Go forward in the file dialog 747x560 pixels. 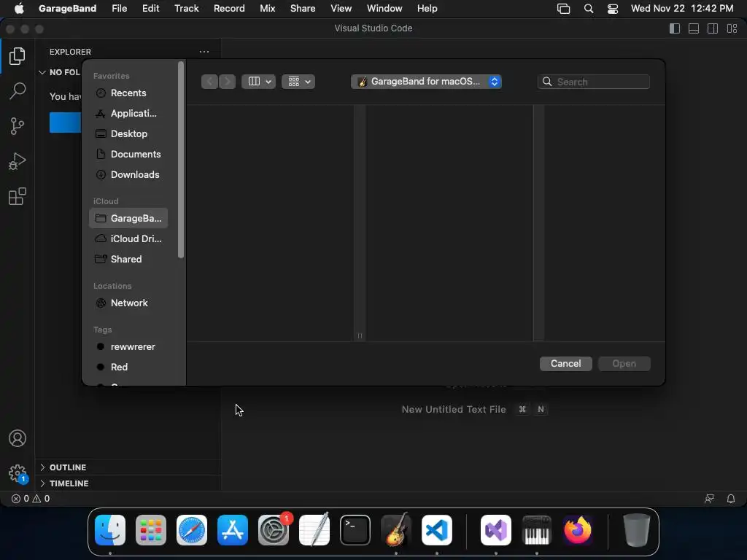tap(227, 82)
